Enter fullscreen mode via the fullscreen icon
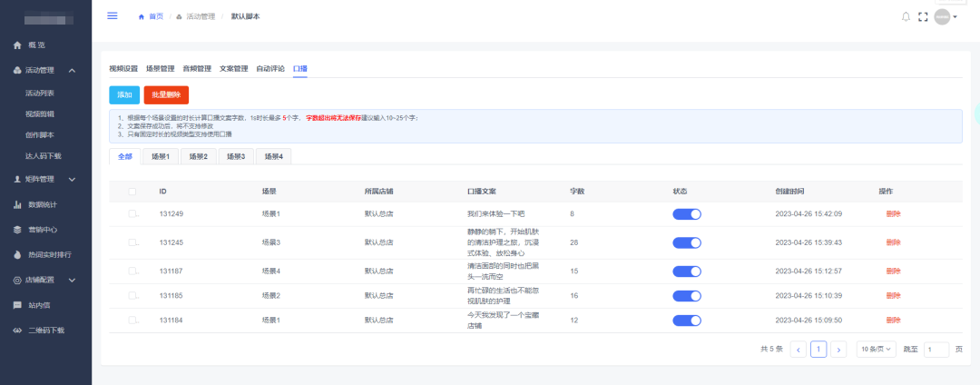This screenshot has height=385, width=980. [x=923, y=17]
